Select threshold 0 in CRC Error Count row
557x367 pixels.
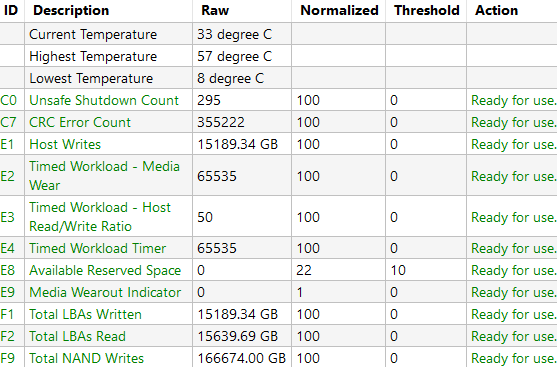point(394,123)
